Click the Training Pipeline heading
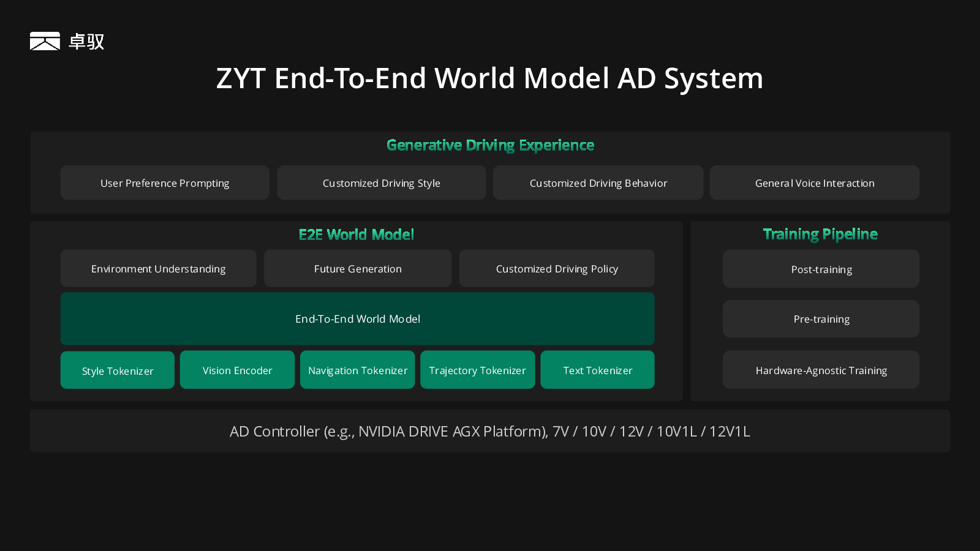The height and width of the screenshot is (551, 980). 820,234
